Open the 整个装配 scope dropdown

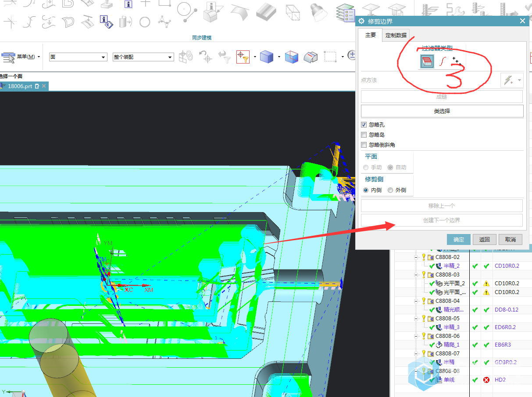pyautogui.click(x=143, y=57)
